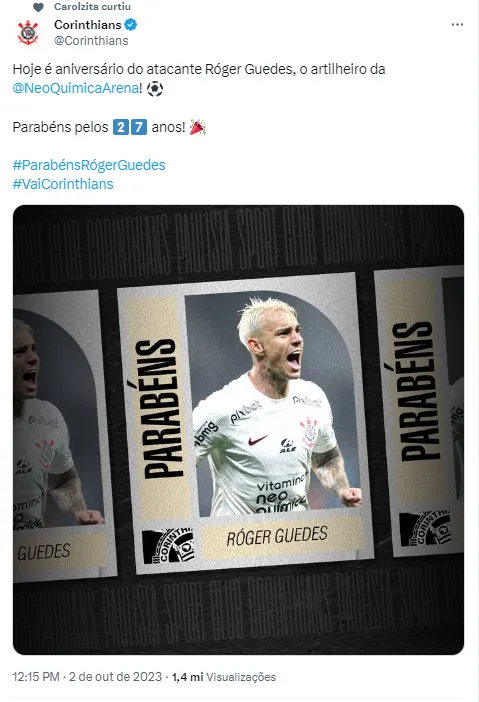Open the @NeoQuimicaArena mention
The height and width of the screenshot is (702, 479).
point(76,88)
